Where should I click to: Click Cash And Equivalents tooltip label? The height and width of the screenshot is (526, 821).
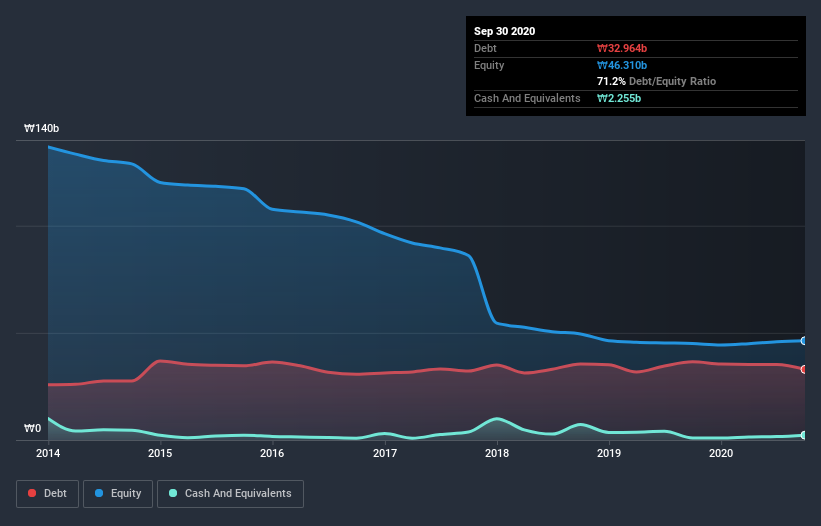tap(527, 98)
